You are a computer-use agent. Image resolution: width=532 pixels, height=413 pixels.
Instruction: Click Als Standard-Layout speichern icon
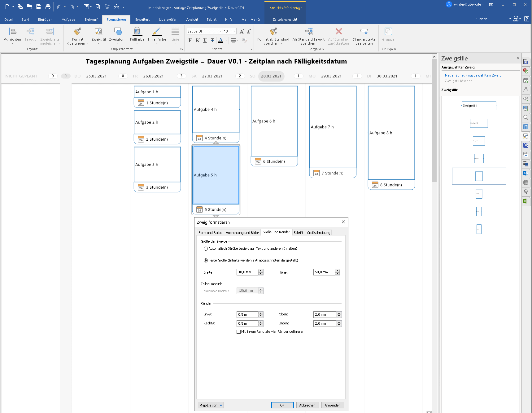[x=308, y=31]
